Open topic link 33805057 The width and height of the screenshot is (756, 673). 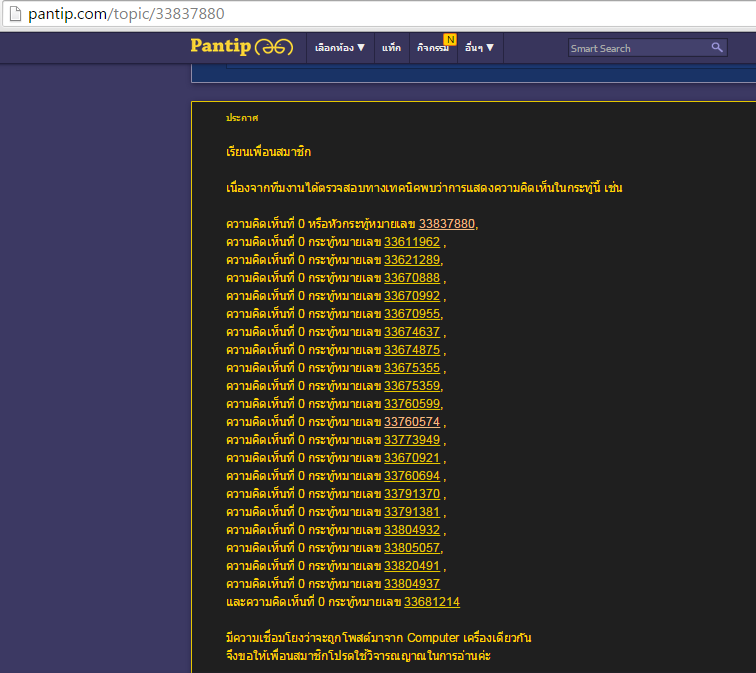click(412, 548)
